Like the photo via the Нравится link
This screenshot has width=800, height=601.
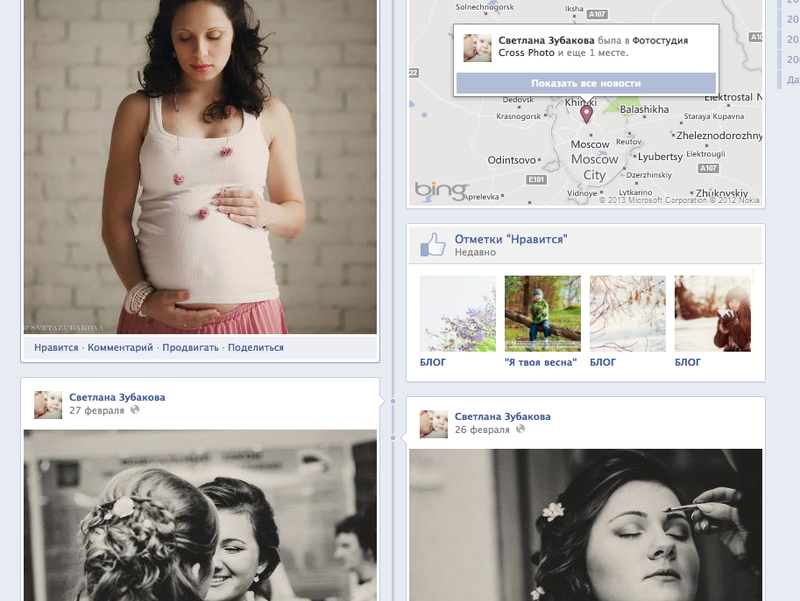pos(56,348)
